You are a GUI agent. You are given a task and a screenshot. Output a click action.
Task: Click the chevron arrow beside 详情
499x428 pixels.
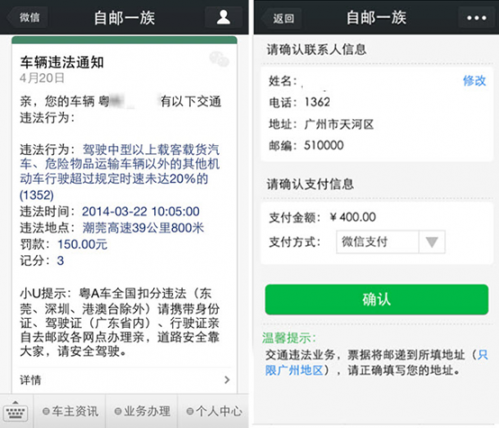[x=227, y=380]
